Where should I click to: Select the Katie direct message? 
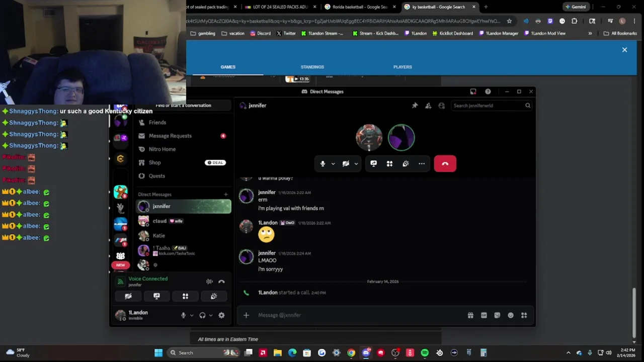coord(184,235)
